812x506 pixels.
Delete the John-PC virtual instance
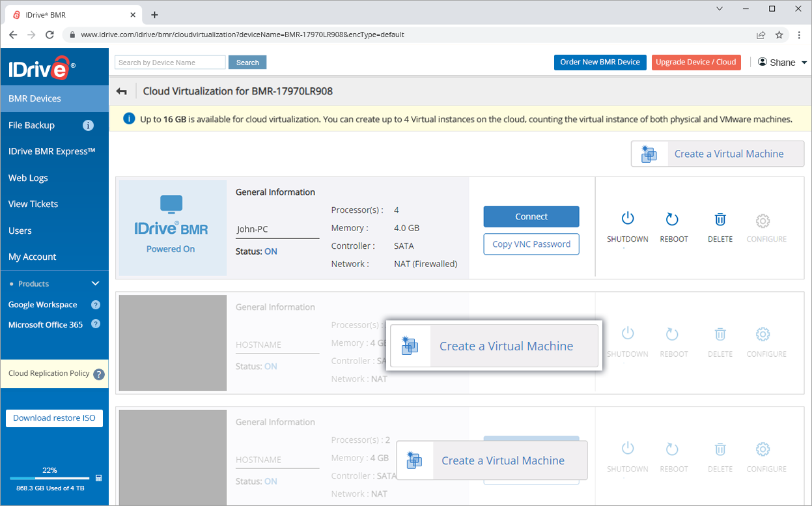pos(720,219)
